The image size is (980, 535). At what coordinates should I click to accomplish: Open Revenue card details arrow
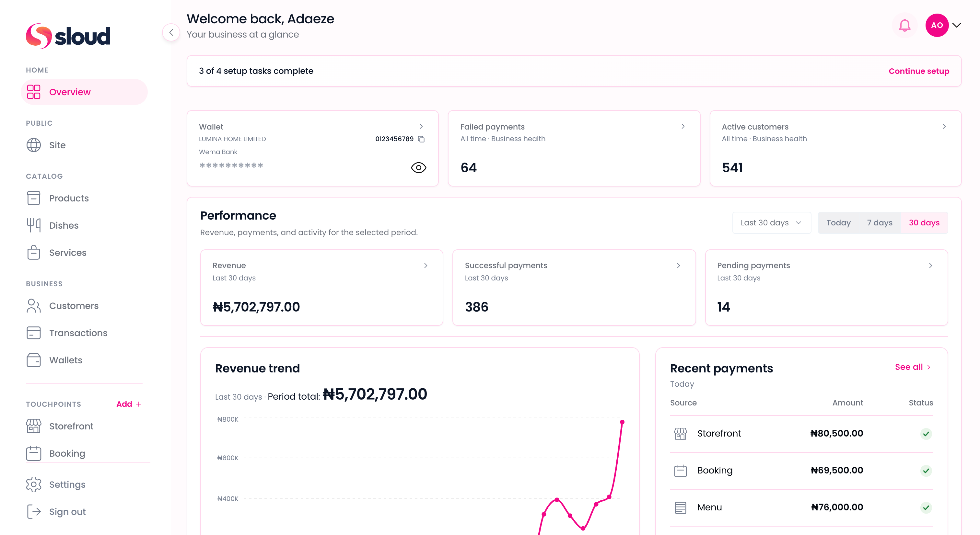pos(426,266)
